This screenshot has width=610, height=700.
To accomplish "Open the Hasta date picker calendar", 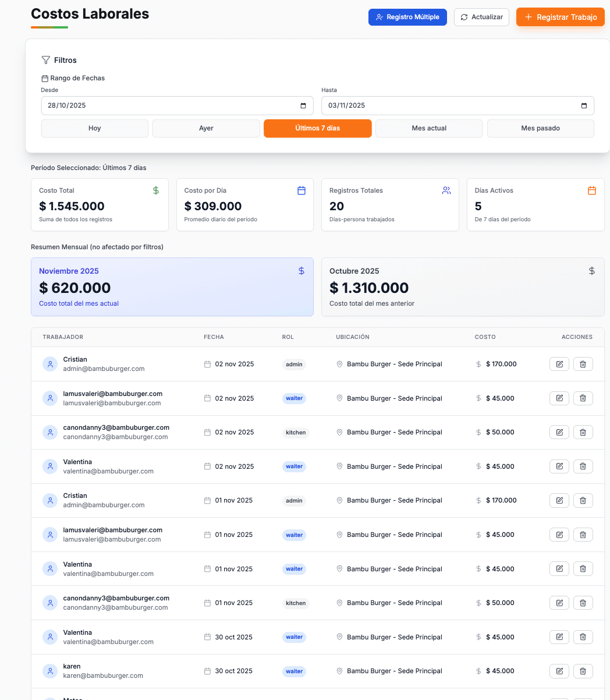I will coord(584,105).
